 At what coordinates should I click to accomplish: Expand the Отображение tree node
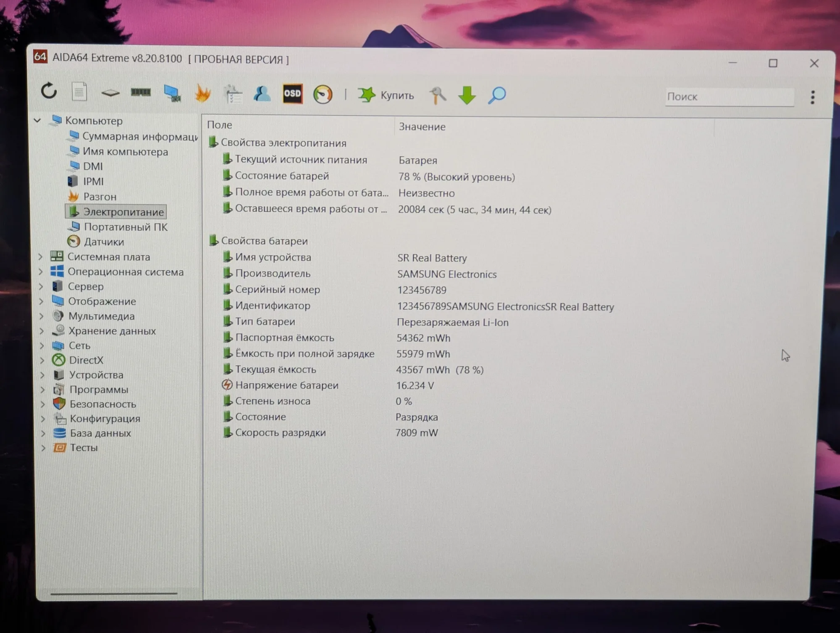tap(41, 301)
